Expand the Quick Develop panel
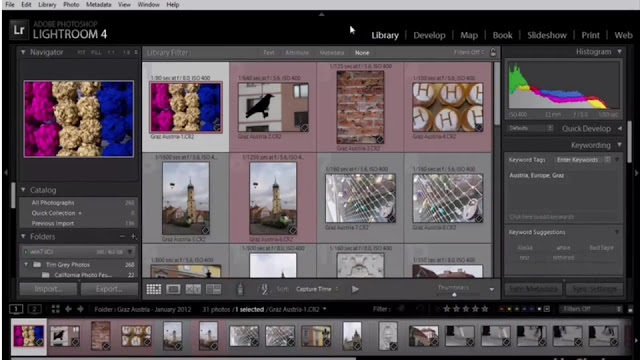 [x=619, y=129]
